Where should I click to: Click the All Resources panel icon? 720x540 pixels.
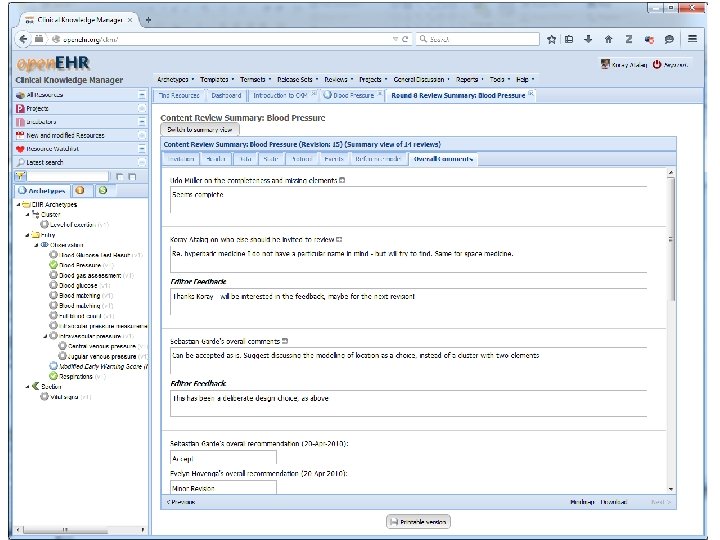pyautogui.click(x=20, y=95)
